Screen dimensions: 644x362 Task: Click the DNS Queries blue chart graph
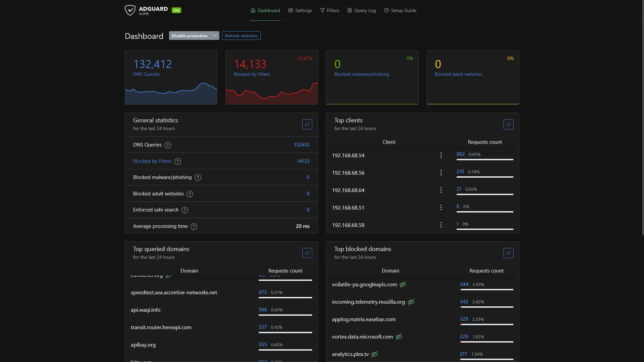point(171,94)
